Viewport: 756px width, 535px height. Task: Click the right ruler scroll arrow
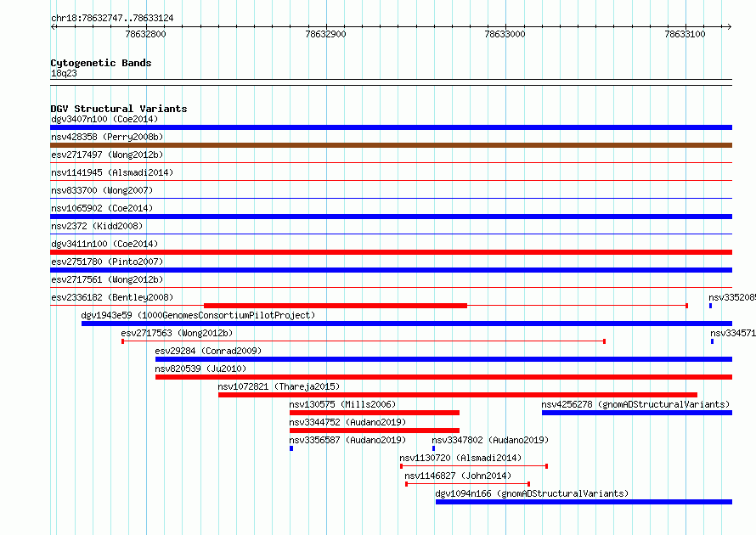point(729,27)
